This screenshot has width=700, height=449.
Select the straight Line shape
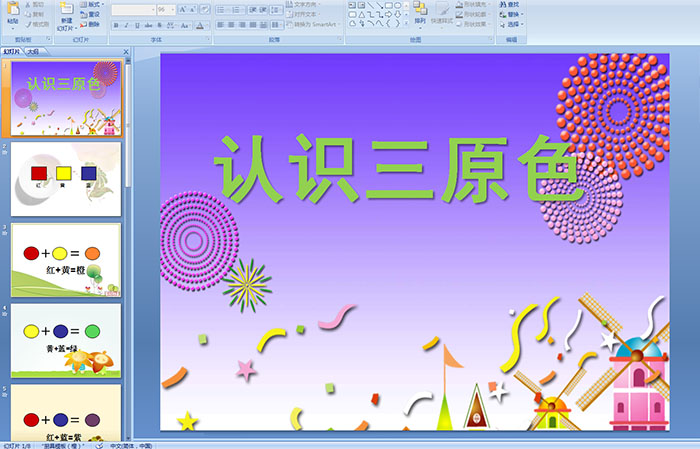tap(371, 5)
